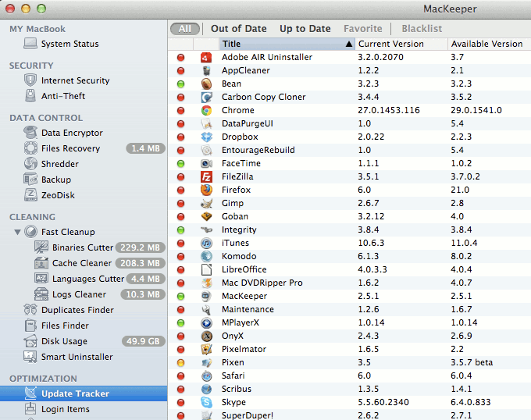Viewport: 531px width, 420px height.
Task: Click the Chrome app icon in list
Action: click(x=206, y=110)
